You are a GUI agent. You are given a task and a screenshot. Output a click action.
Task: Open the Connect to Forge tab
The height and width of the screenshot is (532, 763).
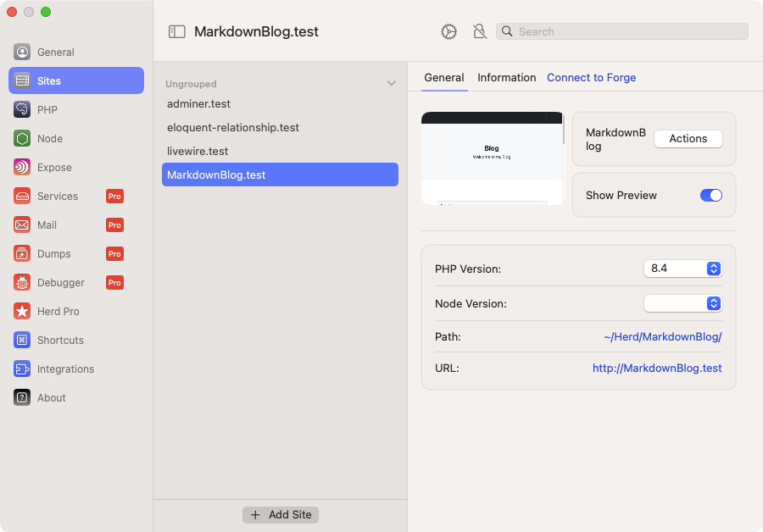click(x=591, y=78)
